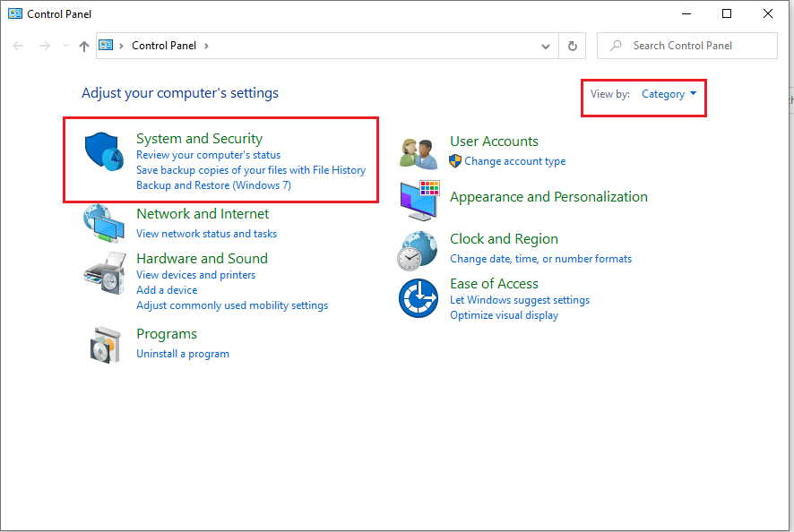Screen dimensions: 794x532
Task: Click the Network and Internet globe icon
Action: (103, 223)
